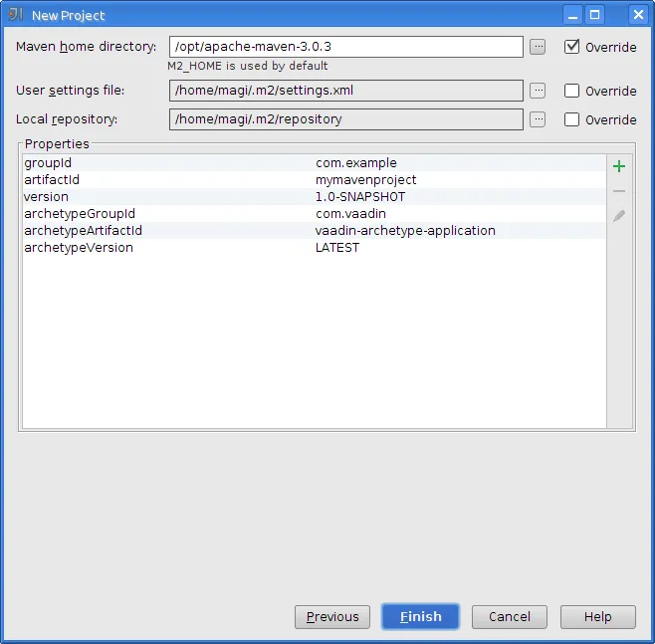Screen dimensions: 655x644
Task: Go back with the Previous button
Action: (x=332, y=617)
